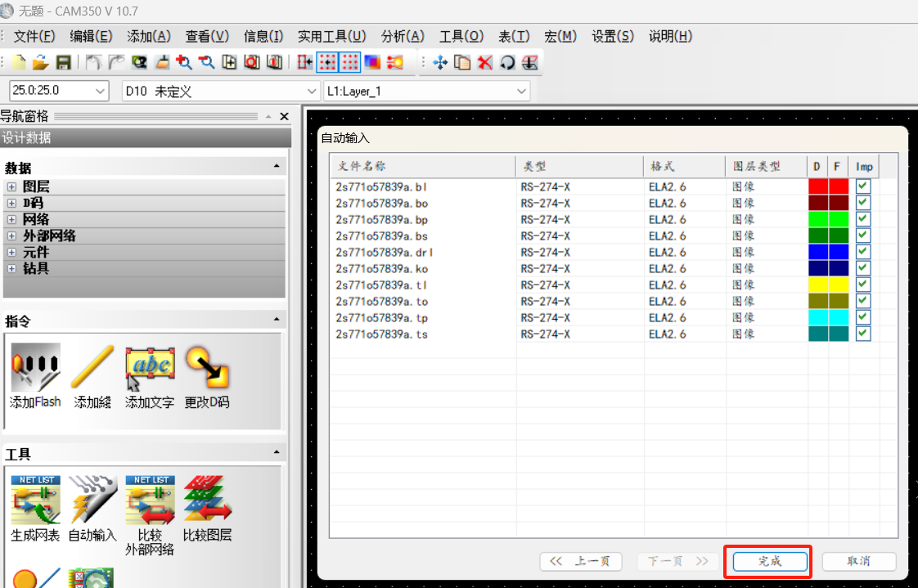Image resolution: width=918 pixels, height=588 pixels.
Task: Click the object snap toolbar icon
Action: pos(305,62)
